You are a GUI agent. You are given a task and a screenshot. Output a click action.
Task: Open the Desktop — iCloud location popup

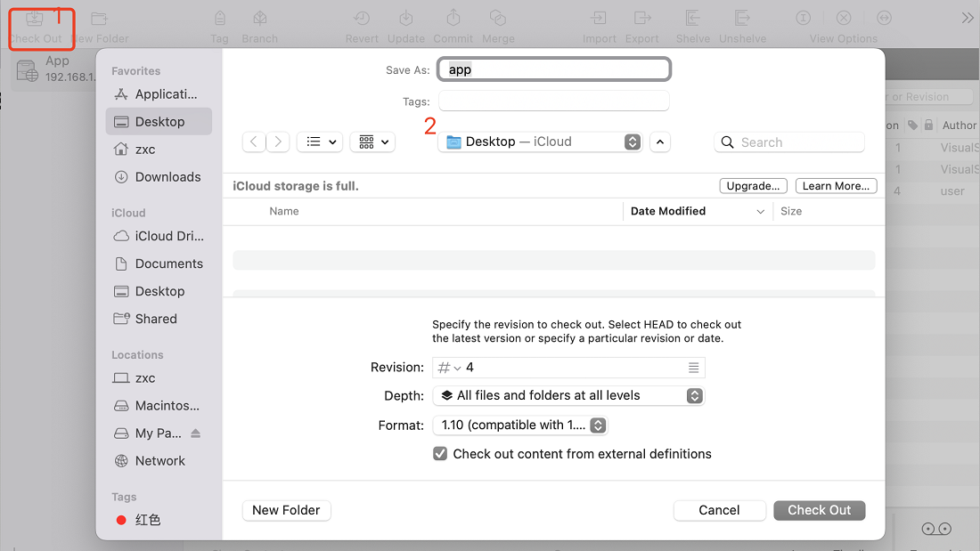[540, 142]
